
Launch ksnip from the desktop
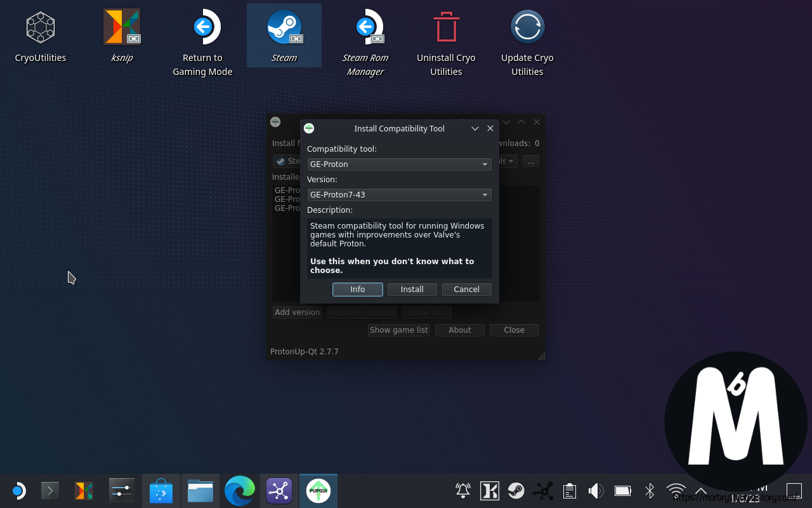tap(122, 37)
